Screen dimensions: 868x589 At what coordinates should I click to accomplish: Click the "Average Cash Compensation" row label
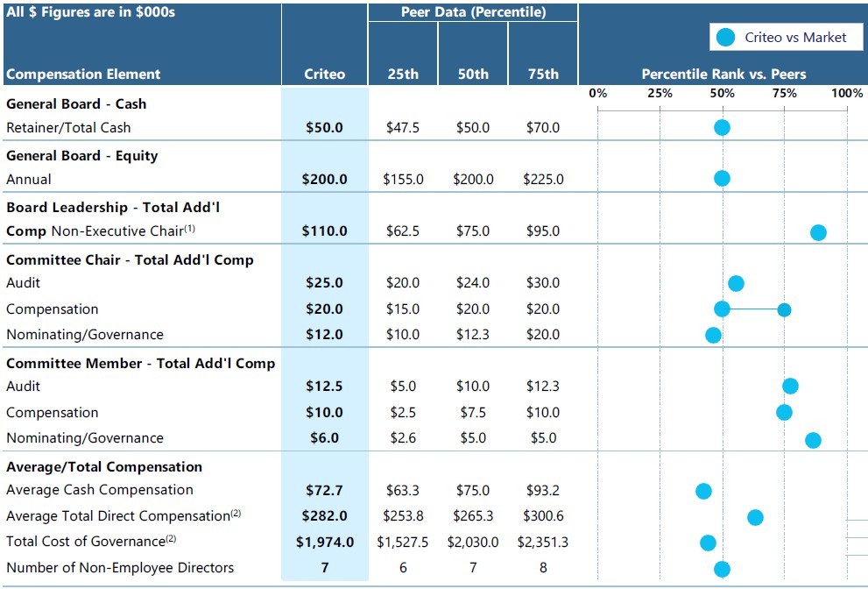pyautogui.click(x=100, y=490)
